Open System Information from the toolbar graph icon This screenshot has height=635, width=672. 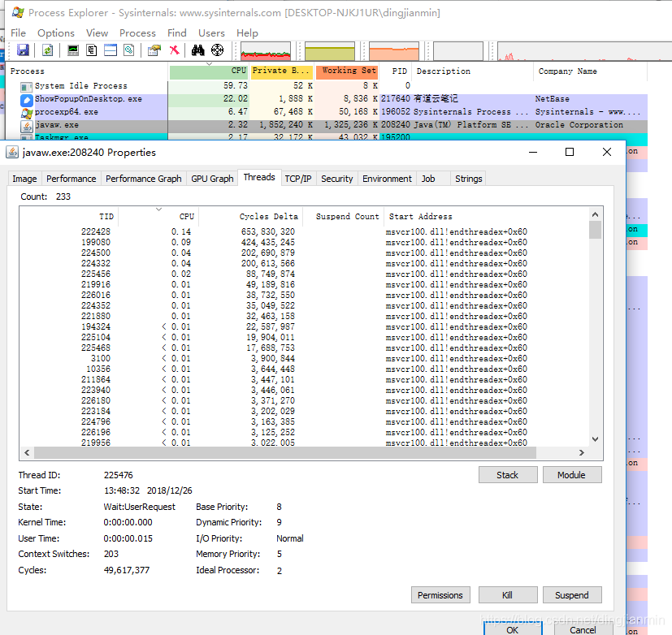coord(73,50)
